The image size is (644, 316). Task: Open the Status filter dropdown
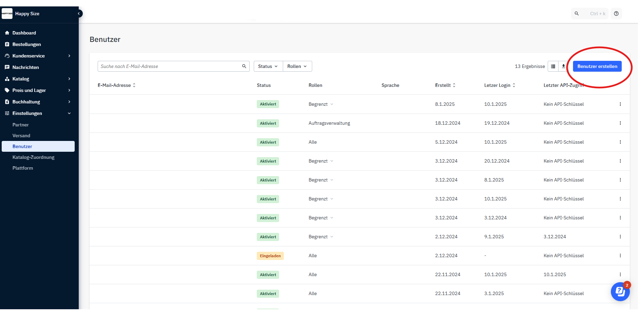click(268, 66)
